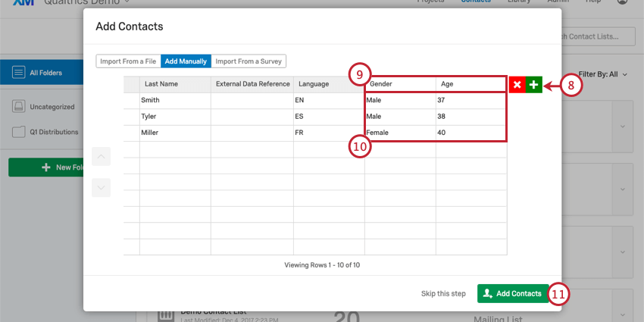Click the ES language cell
Image resolution: width=644 pixels, height=322 pixels.
click(x=329, y=117)
